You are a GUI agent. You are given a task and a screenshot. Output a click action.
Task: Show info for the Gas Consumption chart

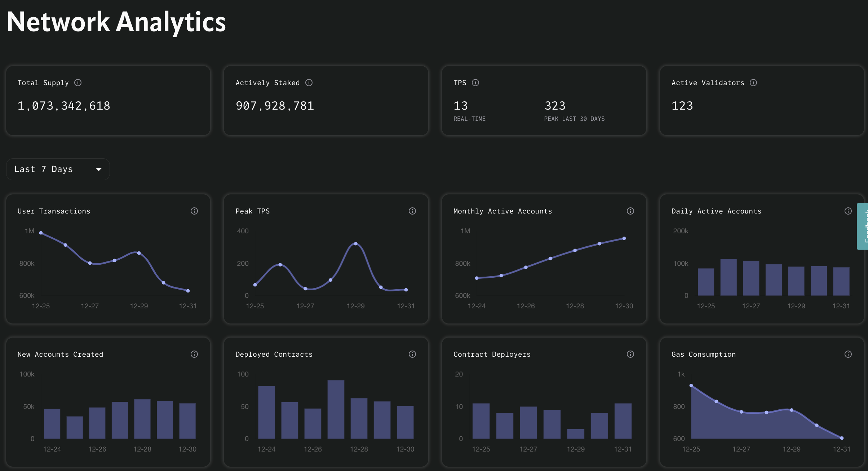click(x=848, y=354)
